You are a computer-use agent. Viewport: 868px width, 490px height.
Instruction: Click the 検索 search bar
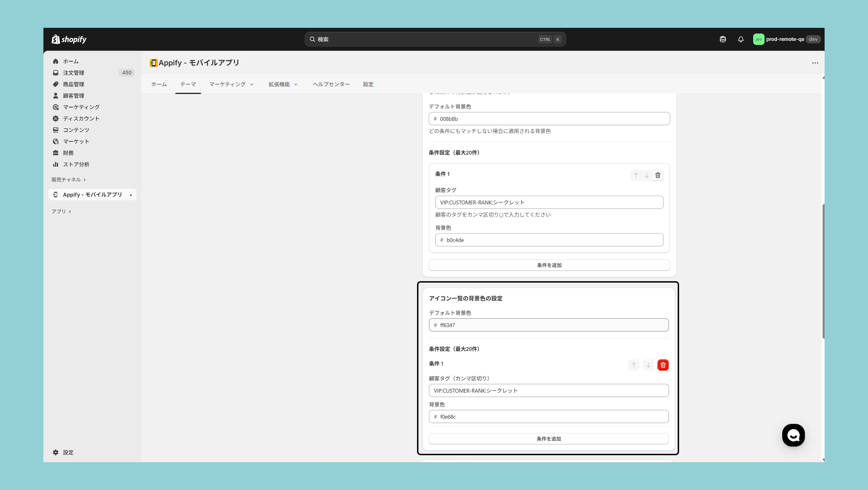tap(435, 40)
